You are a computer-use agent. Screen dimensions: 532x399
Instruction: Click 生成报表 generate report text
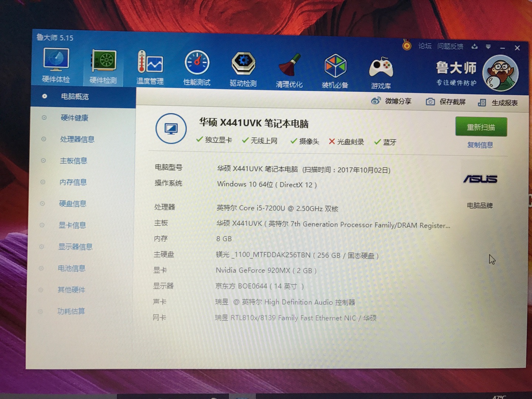[505, 103]
